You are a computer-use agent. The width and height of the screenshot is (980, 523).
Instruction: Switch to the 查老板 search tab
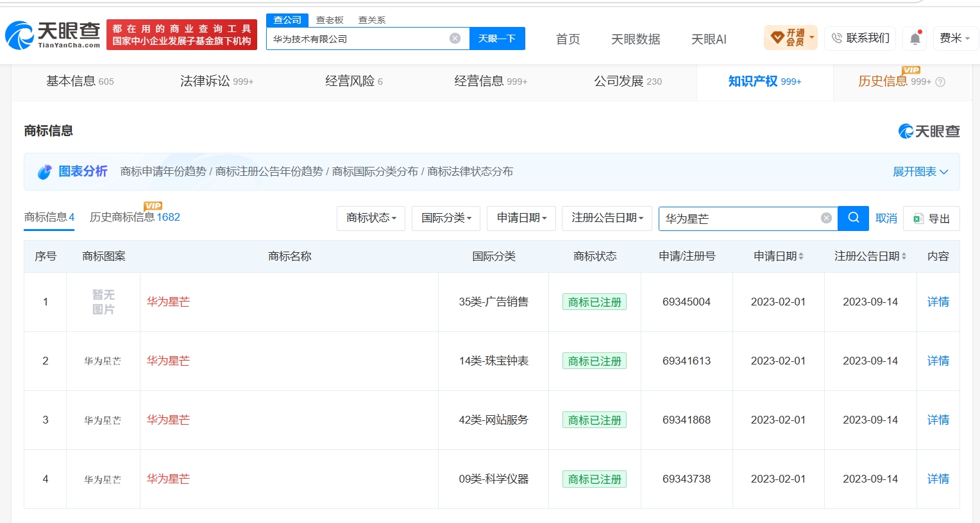(x=330, y=20)
